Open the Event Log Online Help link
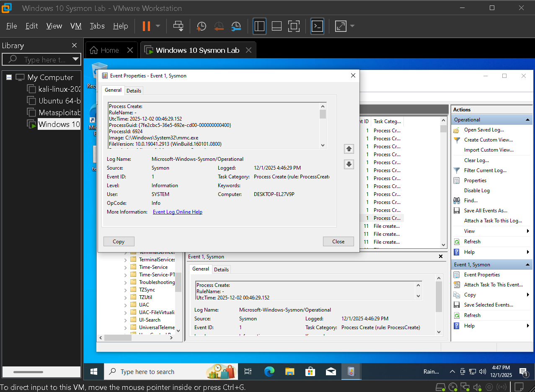535x392 pixels. coord(177,211)
